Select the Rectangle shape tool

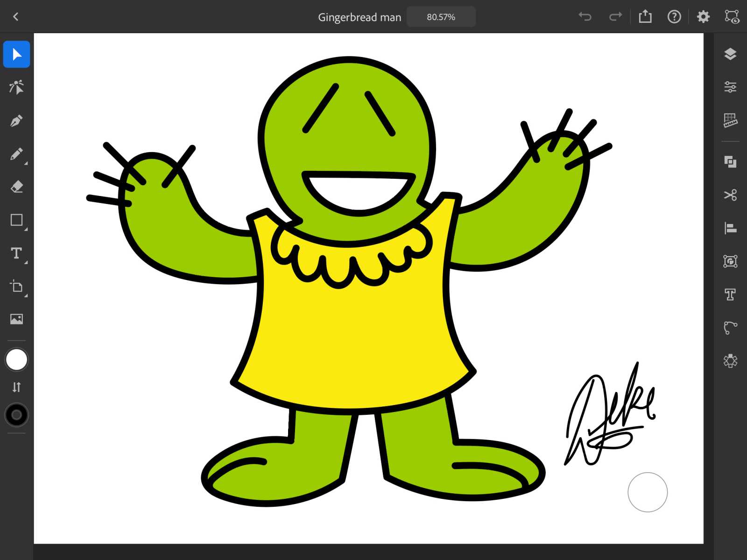click(17, 220)
